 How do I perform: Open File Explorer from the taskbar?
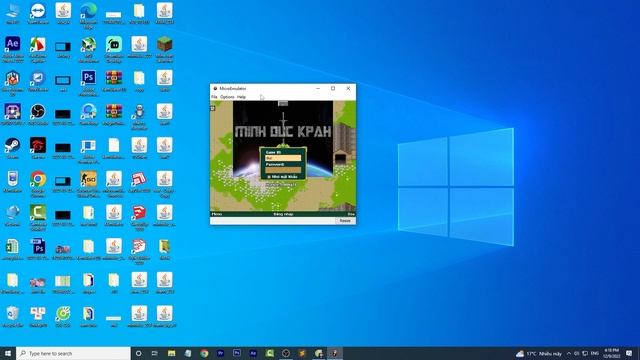click(171, 353)
